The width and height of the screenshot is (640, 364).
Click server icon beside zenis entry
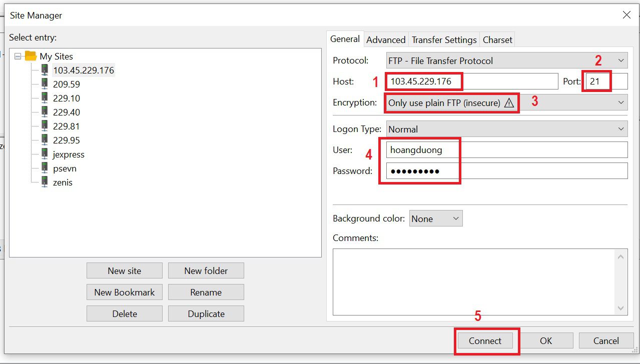pyautogui.click(x=45, y=182)
